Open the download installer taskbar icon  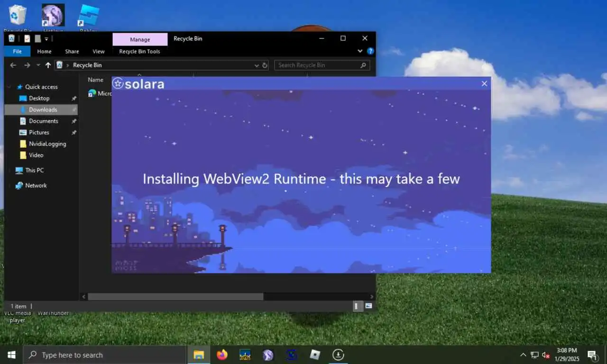coord(338,355)
